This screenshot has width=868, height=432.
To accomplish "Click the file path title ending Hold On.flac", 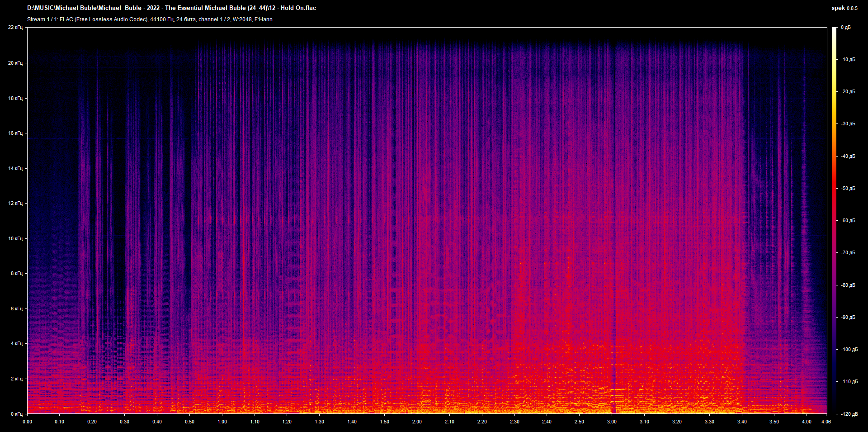I will click(x=171, y=8).
